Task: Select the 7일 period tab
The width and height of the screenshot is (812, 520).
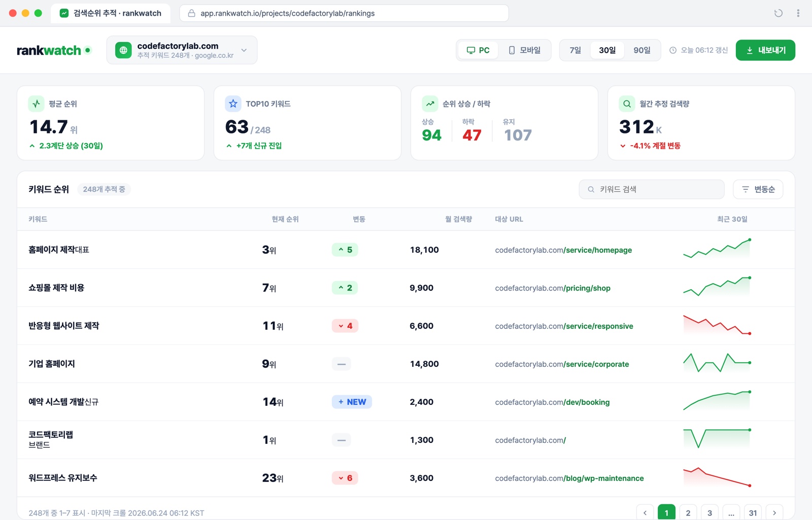Action: (x=575, y=50)
